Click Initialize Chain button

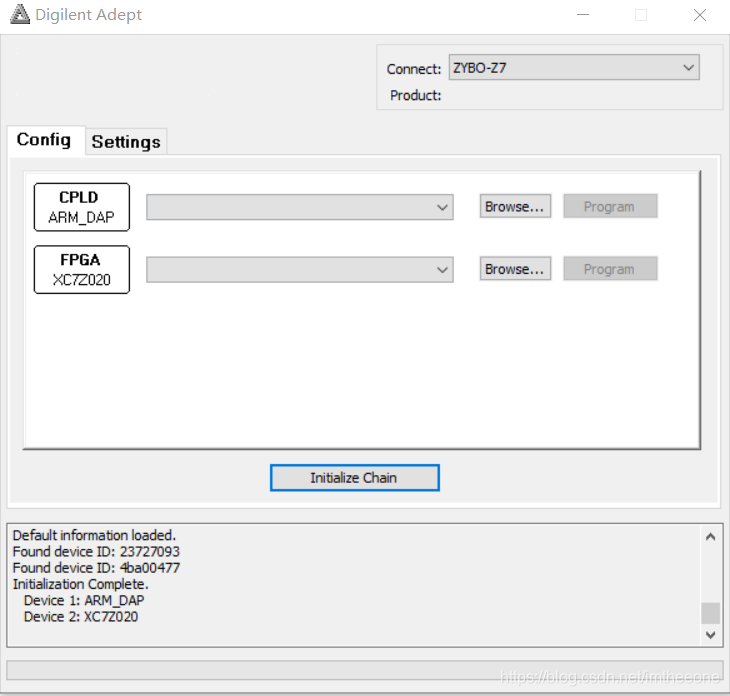[354, 478]
